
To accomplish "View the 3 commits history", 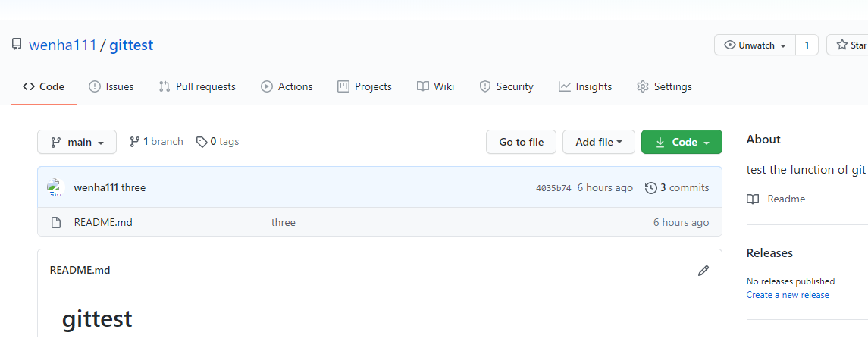I will click(x=677, y=188).
